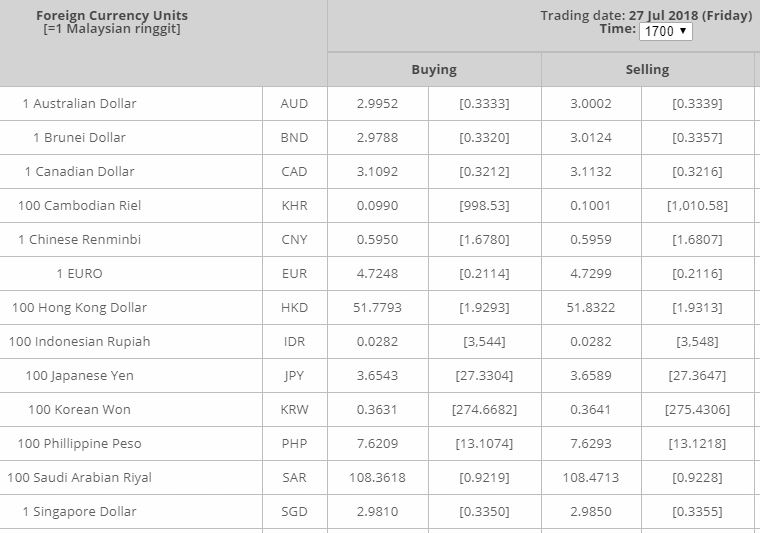Select the 100 Saudi Arabian Riyal label
The height and width of the screenshot is (533, 760).
pos(79,477)
